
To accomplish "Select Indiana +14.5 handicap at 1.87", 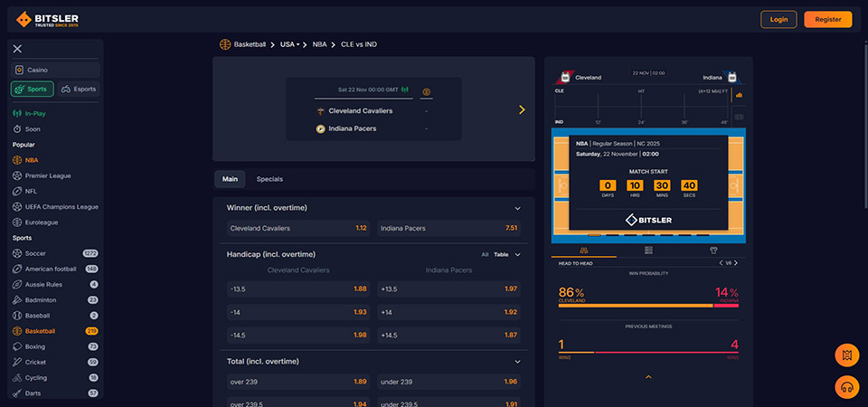I will click(x=449, y=335).
